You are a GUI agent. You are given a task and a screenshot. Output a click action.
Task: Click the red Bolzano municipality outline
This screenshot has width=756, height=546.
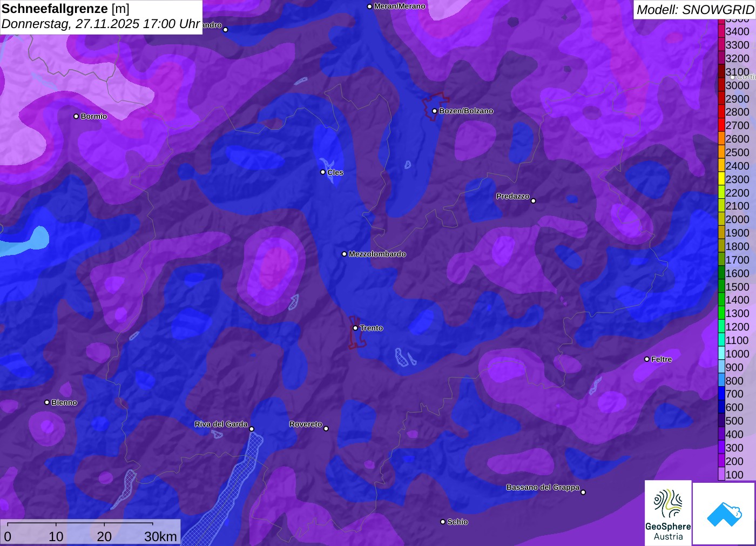435,106
